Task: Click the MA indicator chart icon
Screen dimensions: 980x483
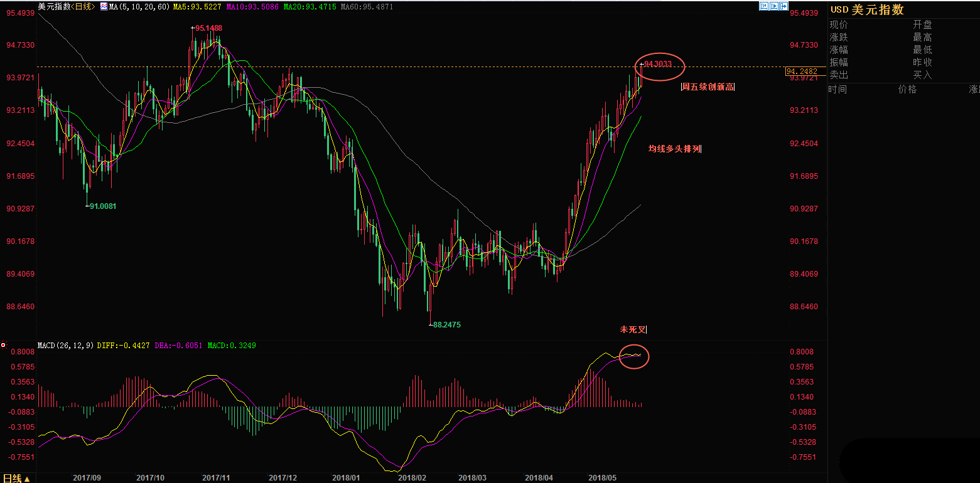Action: click(x=104, y=7)
